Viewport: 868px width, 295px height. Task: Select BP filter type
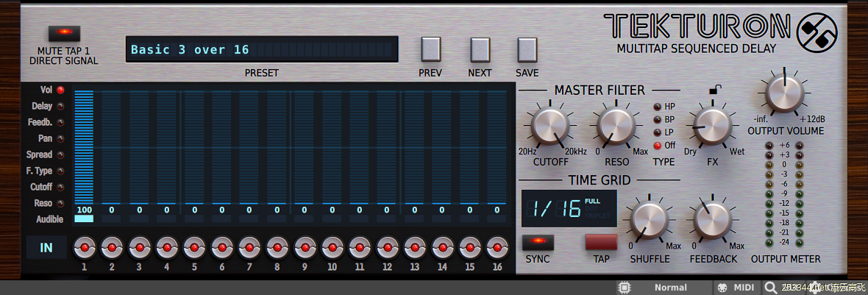[x=658, y=119]
